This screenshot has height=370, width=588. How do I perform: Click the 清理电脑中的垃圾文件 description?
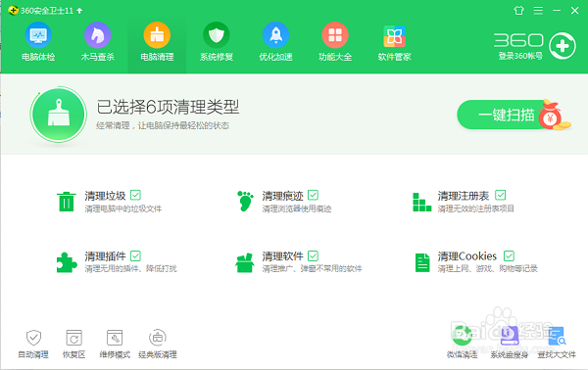(123, 208)
